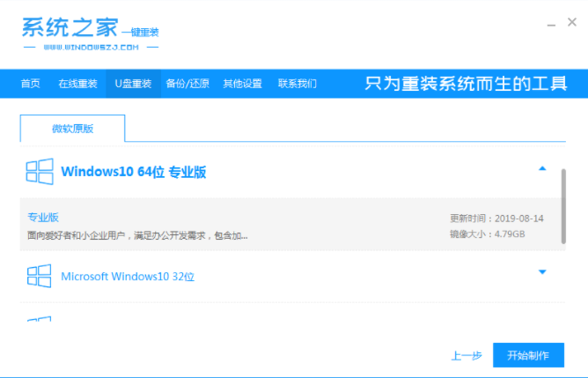Select the 微软原版 tab

point(72,129)
